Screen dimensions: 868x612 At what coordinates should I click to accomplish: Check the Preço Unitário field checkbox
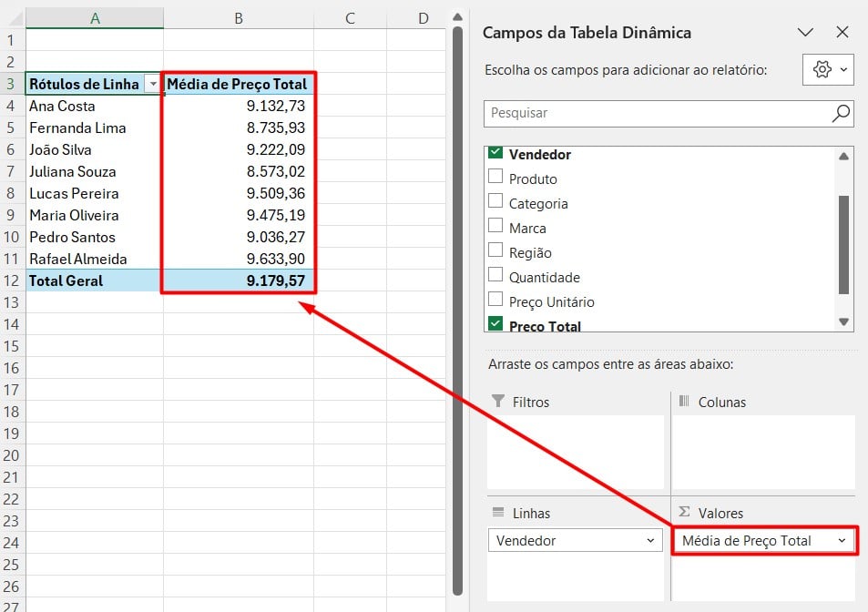(495, 300)
